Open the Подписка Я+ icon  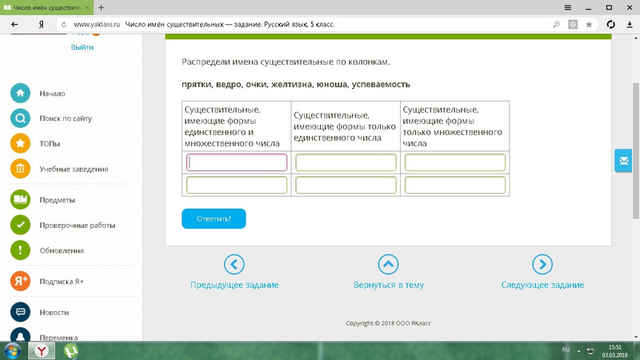[x=20, y=281]
